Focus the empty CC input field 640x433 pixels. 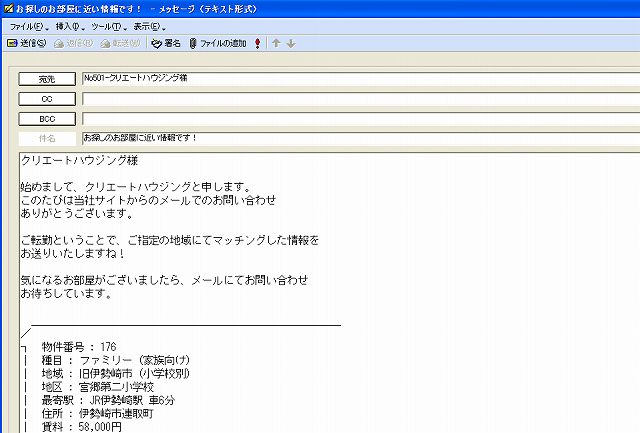point(361,98)
